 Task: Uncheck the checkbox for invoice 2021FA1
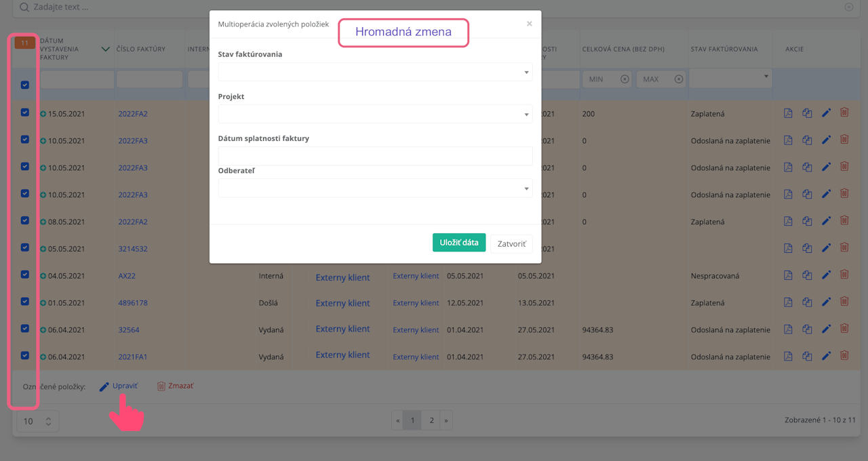tap(25, 355)
